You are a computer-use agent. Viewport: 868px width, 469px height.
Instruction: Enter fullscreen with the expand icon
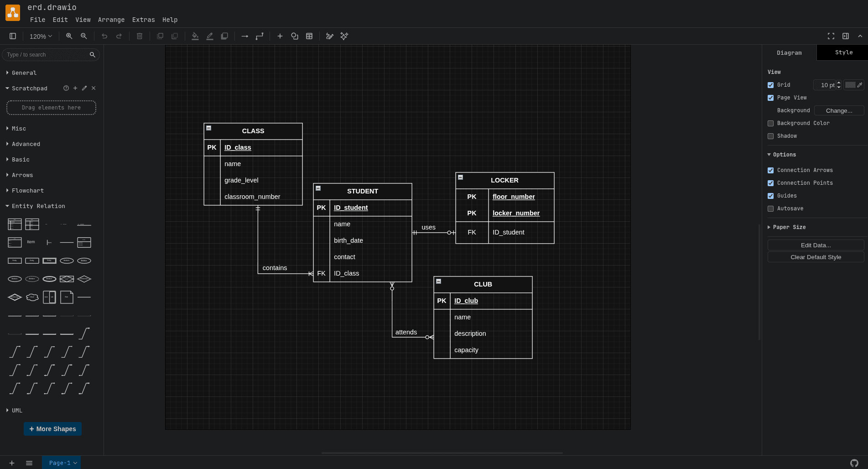click(x=831, y=36)
